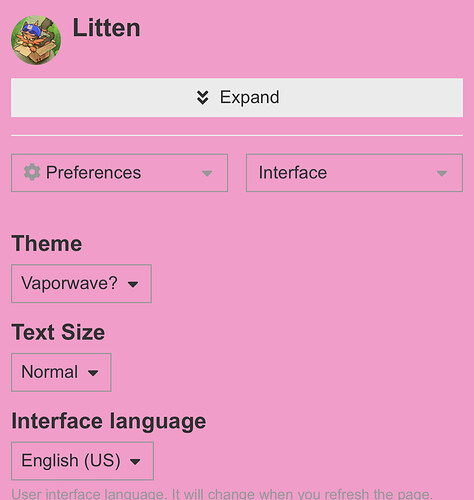The height and width of the screenshot is (500, 474).
Task: Click the Litten username heading
Action: tap(106, 28)
